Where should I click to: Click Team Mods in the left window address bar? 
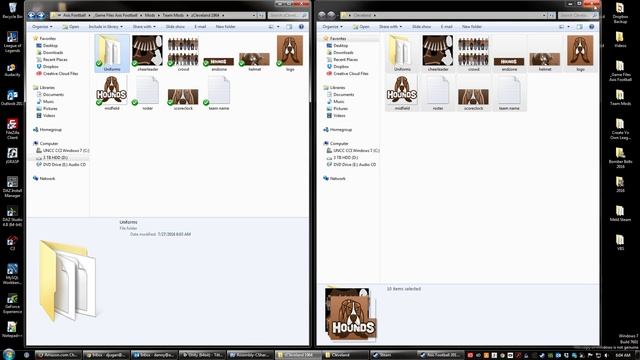pos(173,15)
